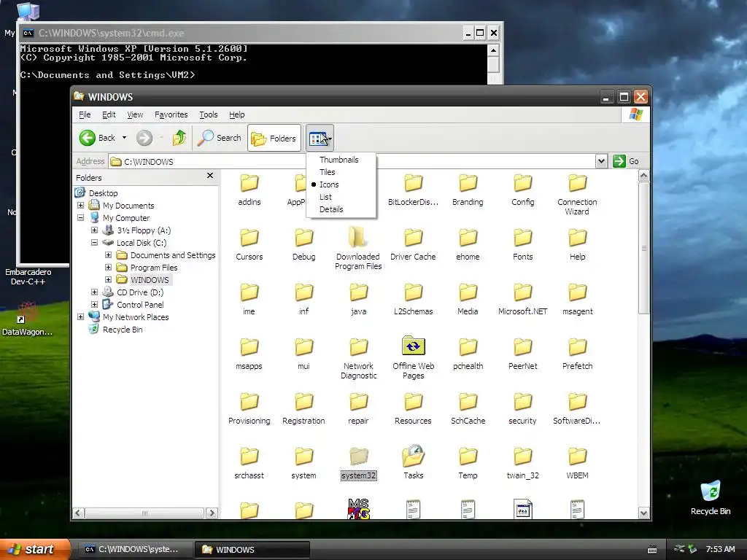Open the File menu

(x=85, y=114)
